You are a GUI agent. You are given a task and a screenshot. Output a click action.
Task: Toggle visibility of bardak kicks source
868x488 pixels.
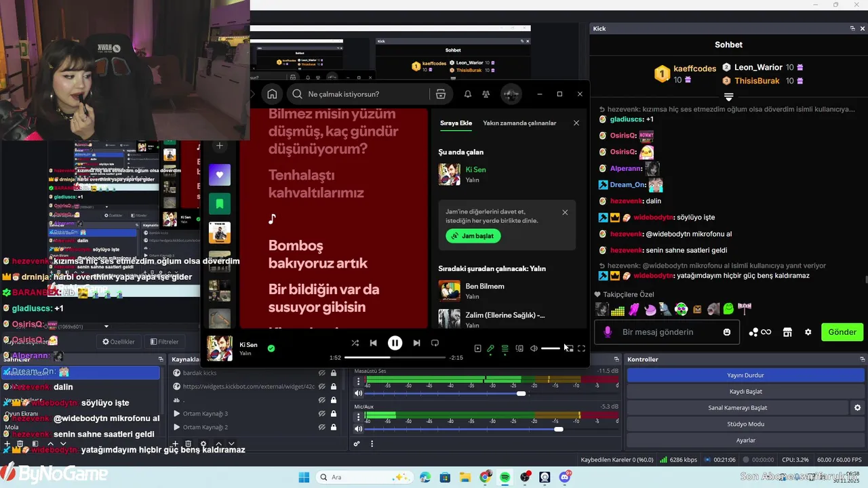pyautogui.click(x=322, y=373)
